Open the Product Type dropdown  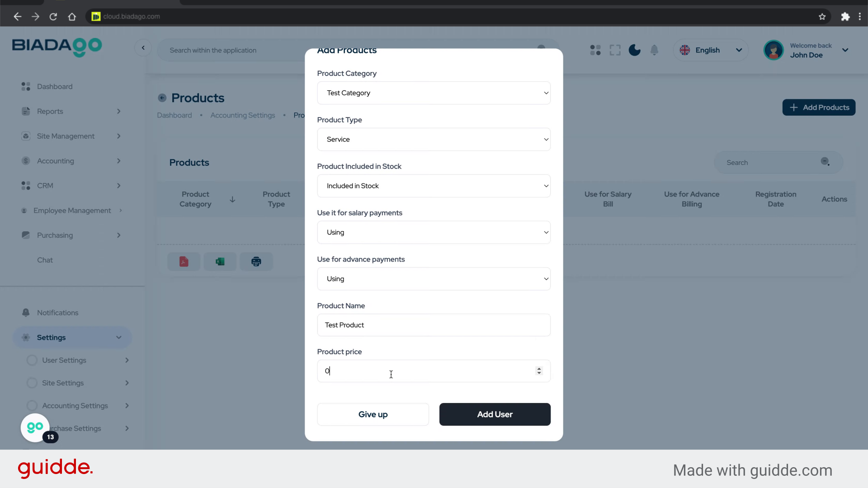click(434, 140)
